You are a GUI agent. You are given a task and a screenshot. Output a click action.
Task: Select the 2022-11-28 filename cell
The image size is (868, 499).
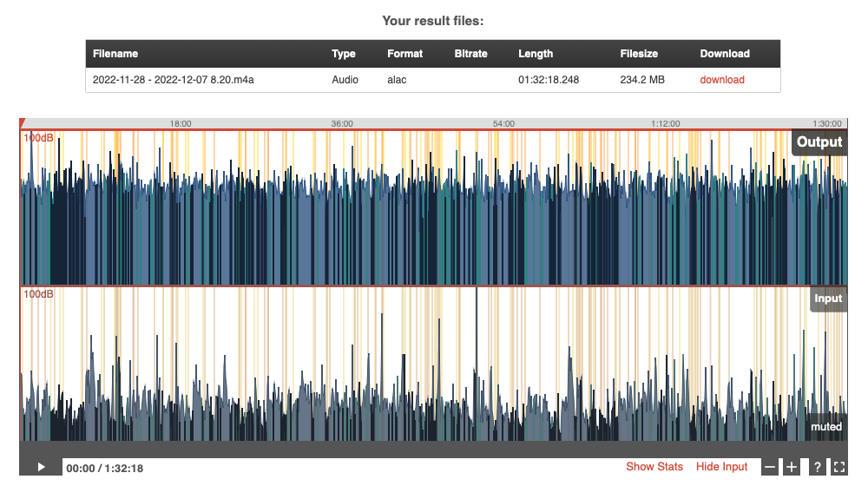(x=174, y=80)
